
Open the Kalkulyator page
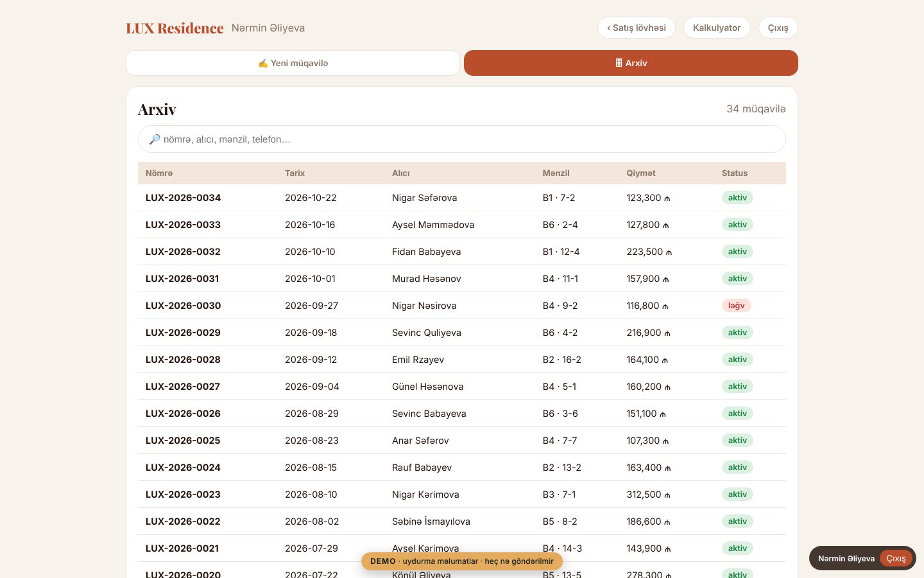click(717, 28)
